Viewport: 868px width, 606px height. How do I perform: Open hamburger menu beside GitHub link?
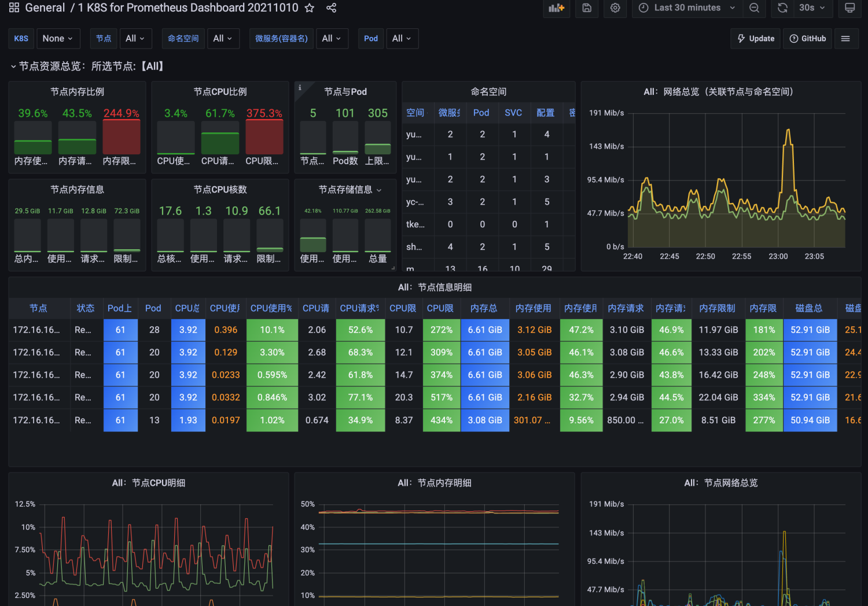[x=845, y=39]
